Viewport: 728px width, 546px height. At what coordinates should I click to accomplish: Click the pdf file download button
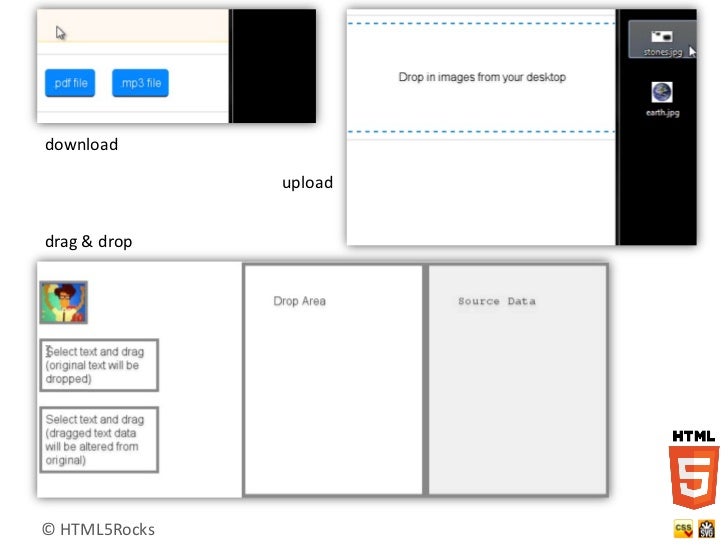tap(70, 83)
